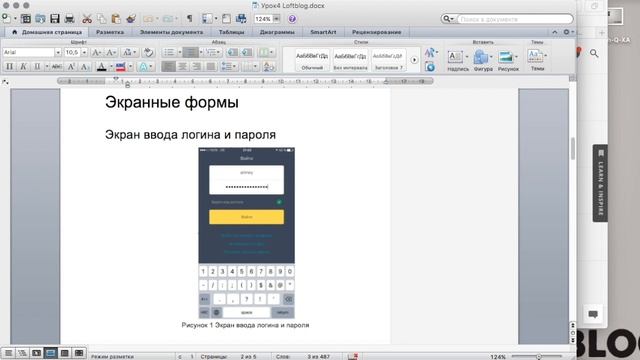Expand the font size 10,5 dropdown
Screen dimensions: 640x360
(x=84, y=52)
